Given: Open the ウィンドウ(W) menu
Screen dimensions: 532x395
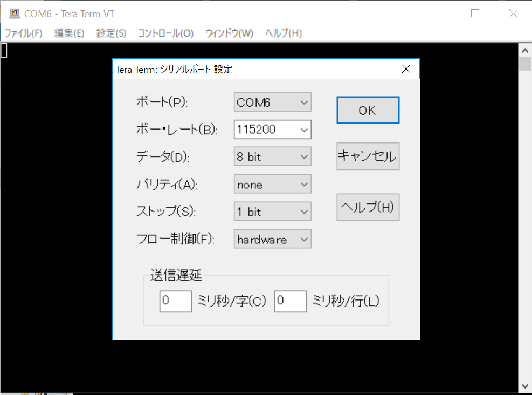Looking at the screenshot, I should (x=229, y=33).
